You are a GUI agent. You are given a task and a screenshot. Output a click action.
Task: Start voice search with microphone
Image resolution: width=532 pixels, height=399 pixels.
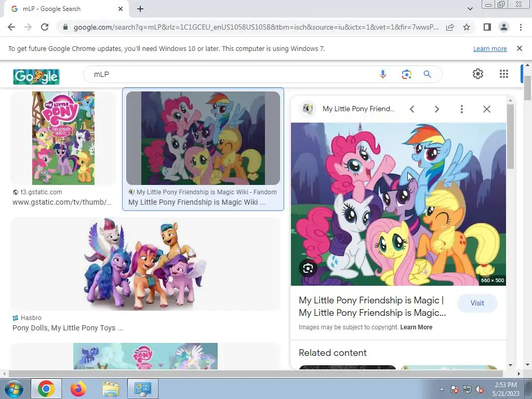point(383,74)
